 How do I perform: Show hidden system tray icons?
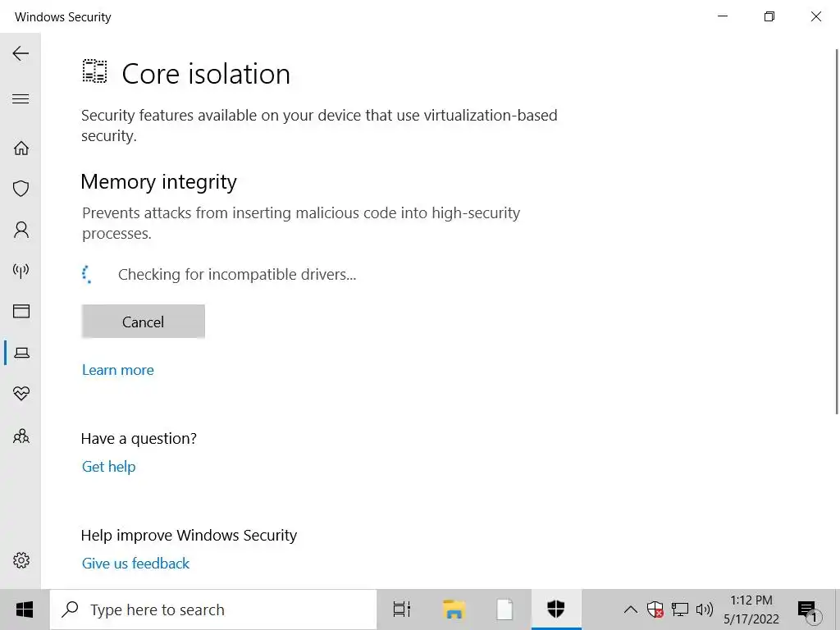tap(630, 609)
